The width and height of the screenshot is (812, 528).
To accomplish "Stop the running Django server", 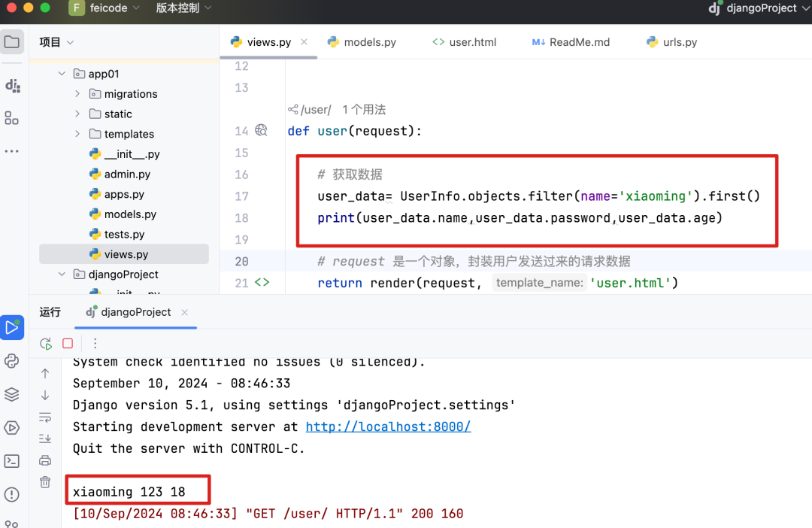I will tap(67, 342).
